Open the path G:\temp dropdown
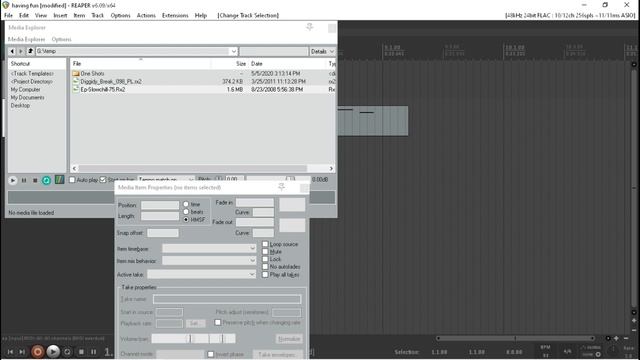The image size is (640, 360). (x=233, y=51)
